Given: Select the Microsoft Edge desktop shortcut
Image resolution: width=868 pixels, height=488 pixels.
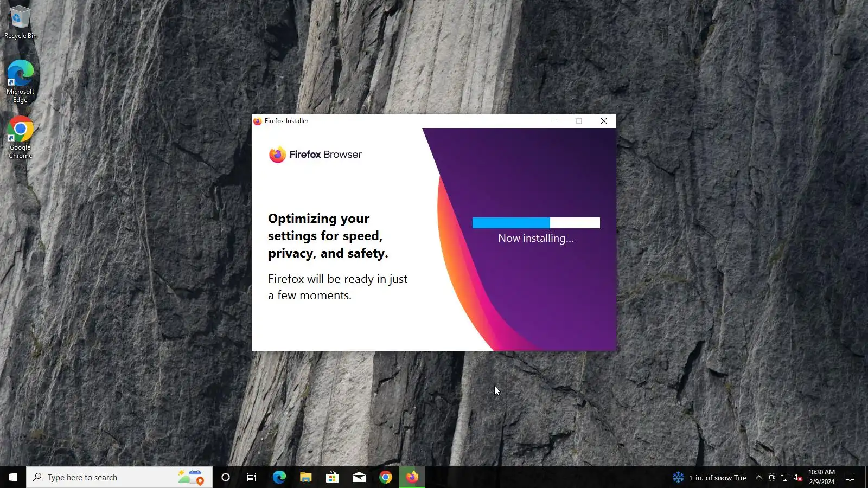Looking at the screenshot, I should pos(20,81).
